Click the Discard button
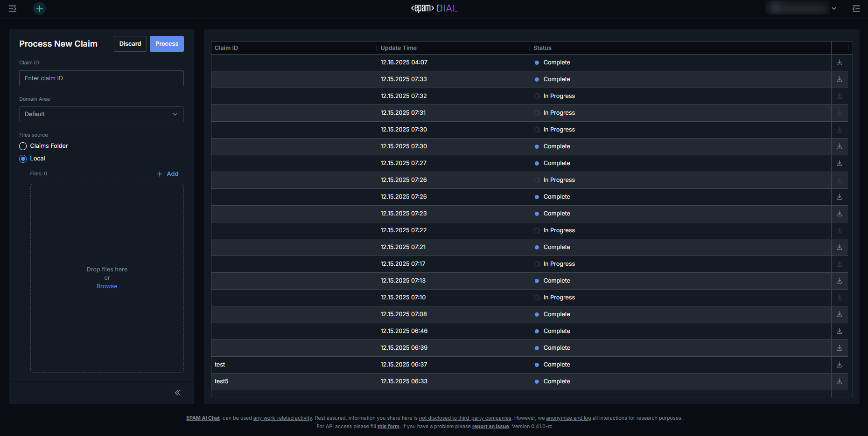This screenshot has height=436, width=868. pos(130,44)
